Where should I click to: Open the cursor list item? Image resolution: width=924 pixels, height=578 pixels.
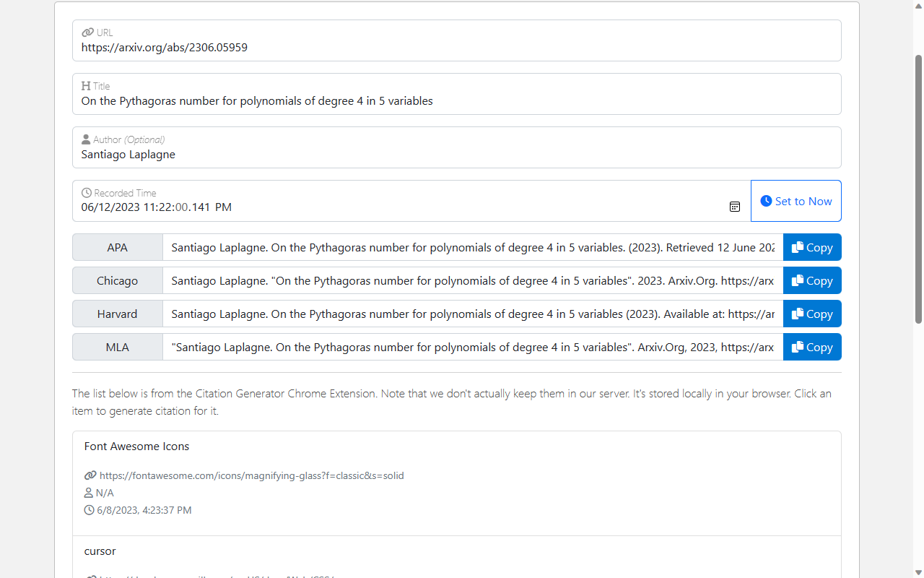pos(100,551)
